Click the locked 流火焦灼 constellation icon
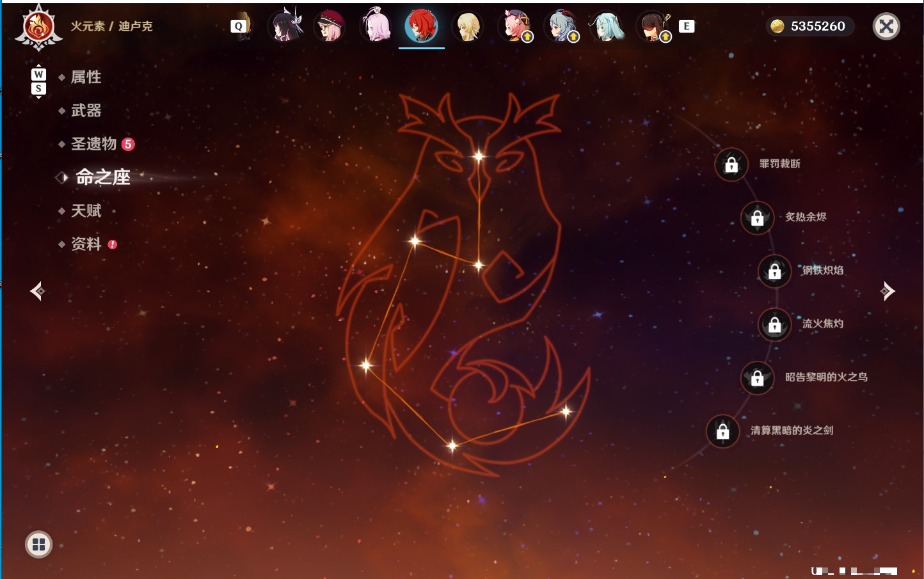924x579 pixels. tap(774, 324)
